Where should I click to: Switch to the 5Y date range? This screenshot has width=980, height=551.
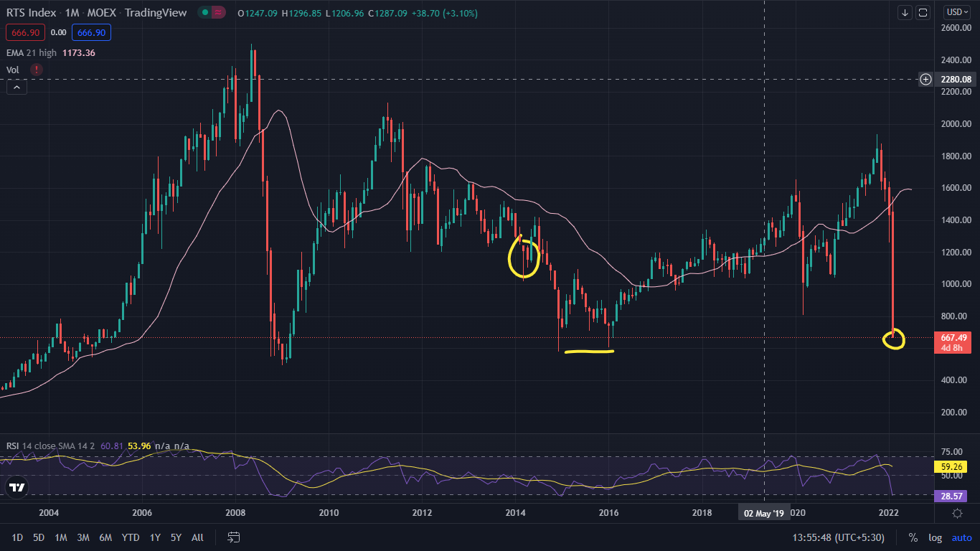tap(176, 537)
